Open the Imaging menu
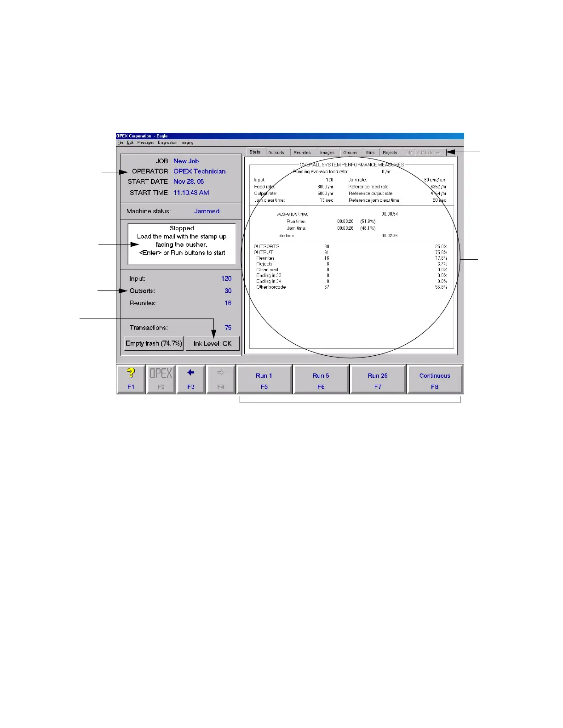563x728 pixels. tap(187, 142)
